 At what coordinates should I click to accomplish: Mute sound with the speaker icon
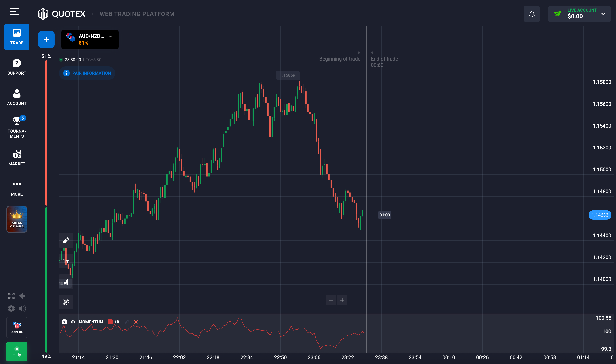[22, 308]
